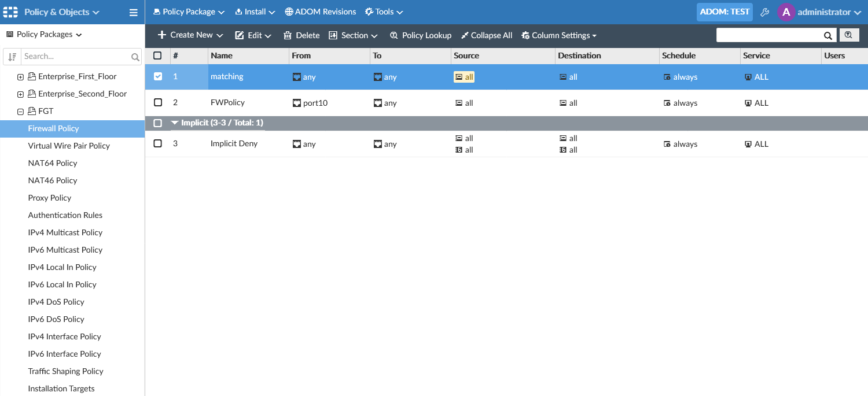868x396 pixels.
Task: Click the sidebar Search... field
Action: click(x=75, y=57)
